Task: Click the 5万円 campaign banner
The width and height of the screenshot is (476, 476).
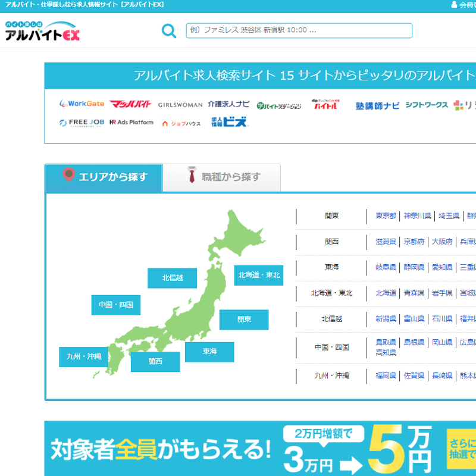Action: pyautogui.click(x=260, y=448)
